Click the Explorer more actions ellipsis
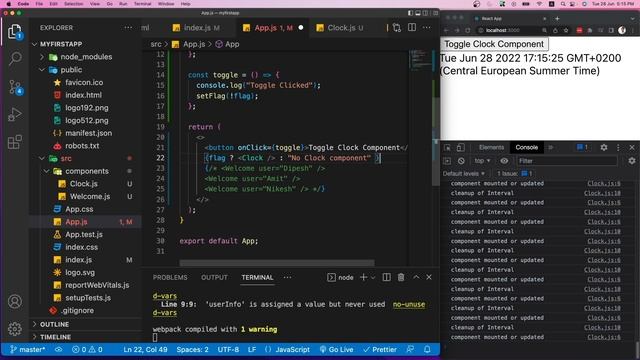Image resolution: width=640 pixels, height=360 pixels. tap(128, 28)
